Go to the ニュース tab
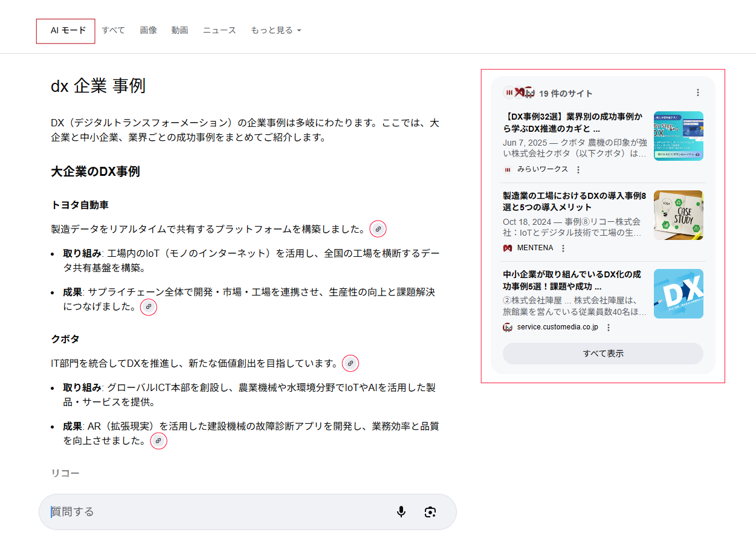Screen dimensions: 756x550 219,30
